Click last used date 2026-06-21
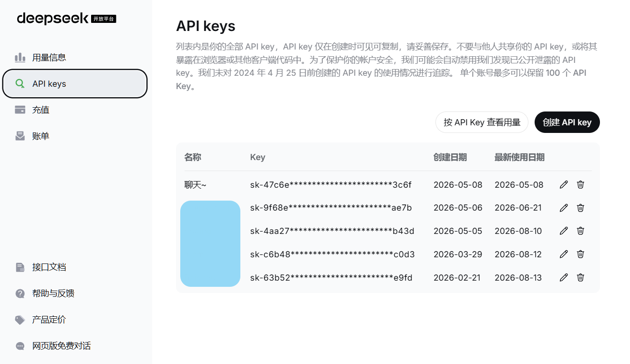 pyautogui.click(x=518, y=208)
